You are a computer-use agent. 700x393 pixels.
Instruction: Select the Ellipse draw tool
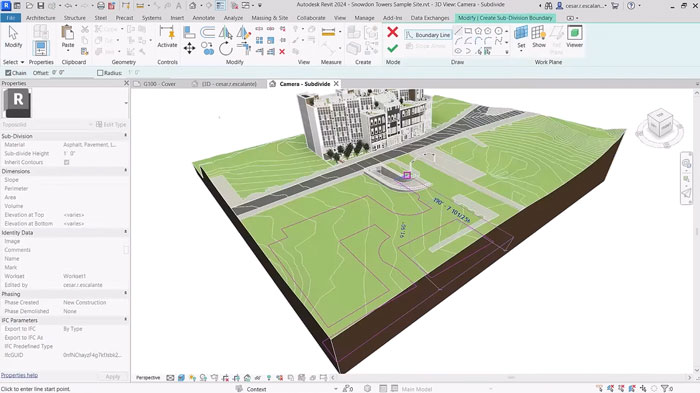(458, 51)
